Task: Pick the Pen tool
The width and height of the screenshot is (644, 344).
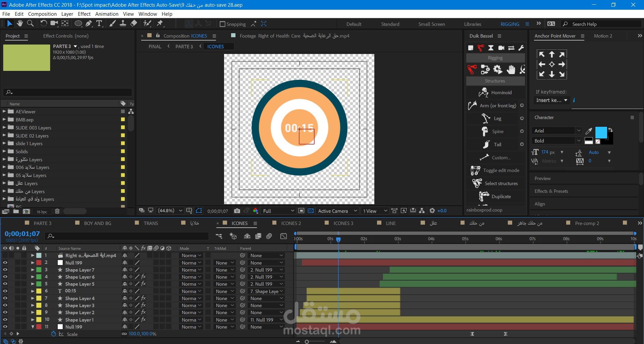Action: 89,23
